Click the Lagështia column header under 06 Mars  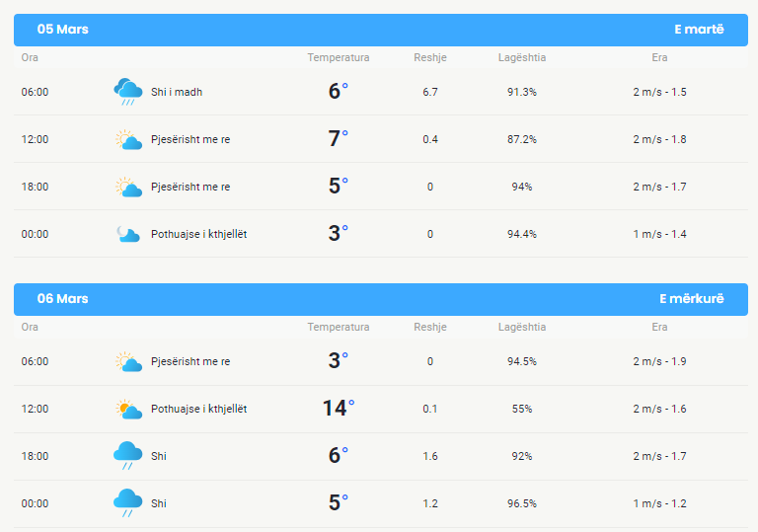522,327
